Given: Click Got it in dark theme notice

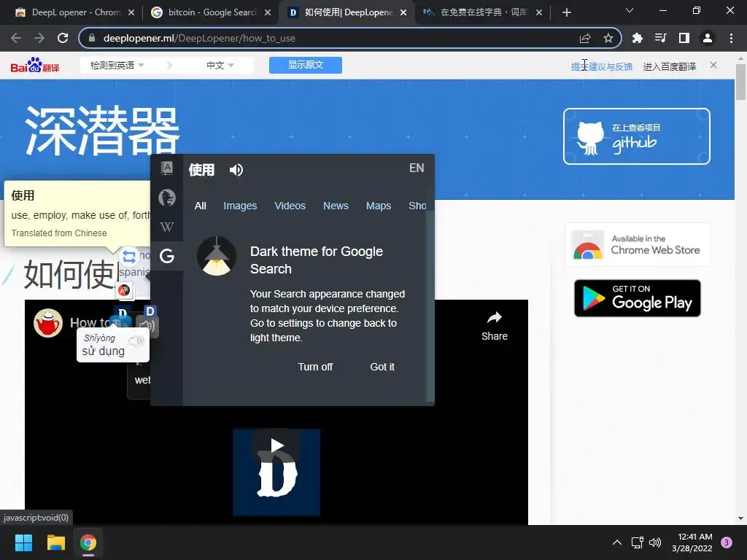Looking at the screenshot, I should 382,367.
